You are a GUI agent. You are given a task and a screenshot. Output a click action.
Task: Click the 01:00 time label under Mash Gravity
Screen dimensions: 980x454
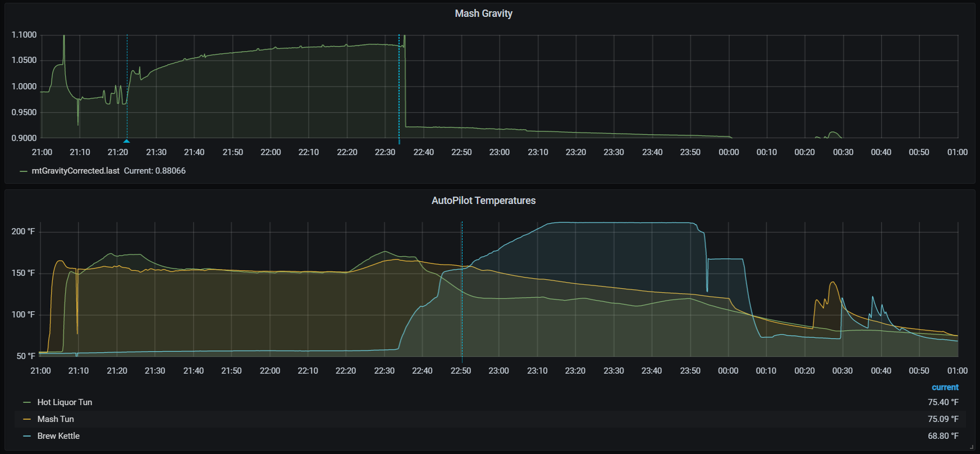pyautogui.click(x=958, y=152)
